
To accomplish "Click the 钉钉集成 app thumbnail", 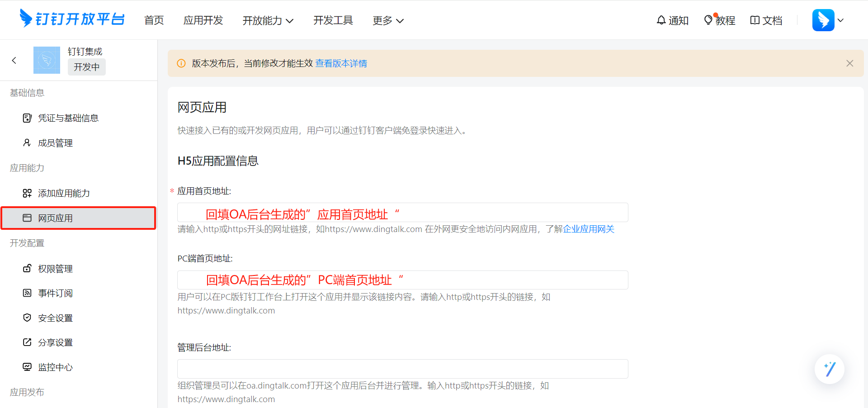I will click(x=47, y=60).
